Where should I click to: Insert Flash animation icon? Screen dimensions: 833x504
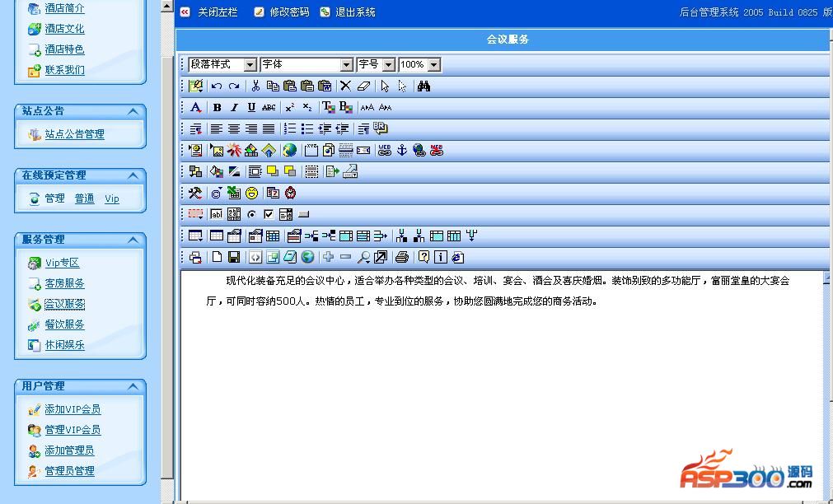tap(234, 151)
